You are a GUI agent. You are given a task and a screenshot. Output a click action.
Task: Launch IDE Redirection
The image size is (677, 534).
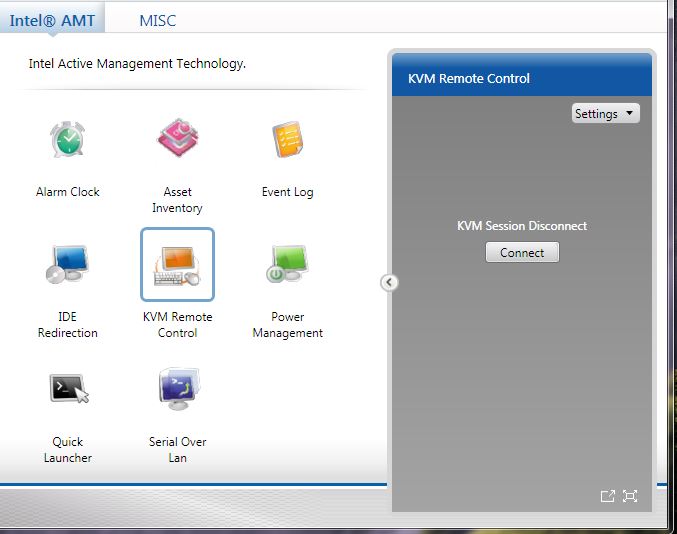pos(67,265)
